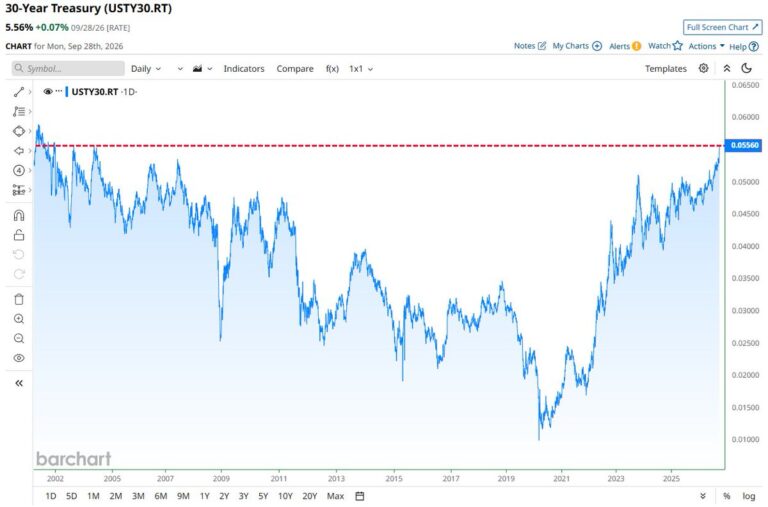Open the chart type dropdown
768x507 pixels.
point(202,69)
